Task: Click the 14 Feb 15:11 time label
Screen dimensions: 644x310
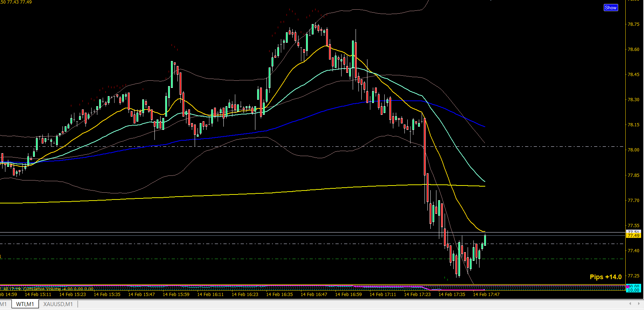Action: coord(38,295)
